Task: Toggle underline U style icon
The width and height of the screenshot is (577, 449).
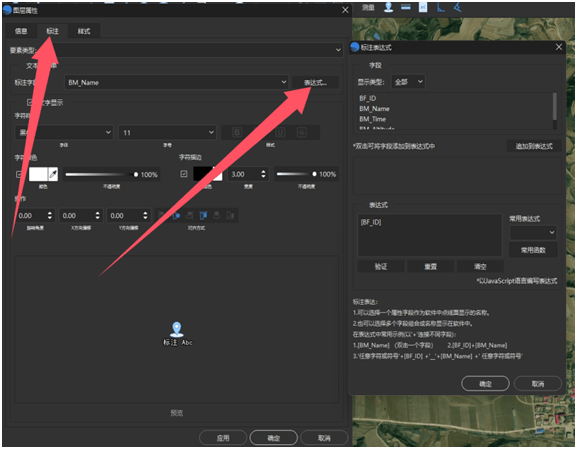Action: click(x=280, y=132)
